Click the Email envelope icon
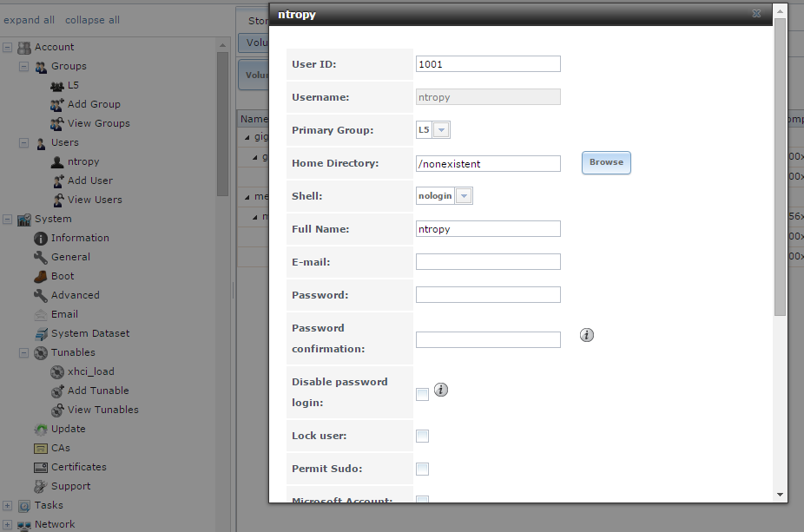The height and width of the screenshot is (532, 804). pyautogui.click(x=41, y=315)
